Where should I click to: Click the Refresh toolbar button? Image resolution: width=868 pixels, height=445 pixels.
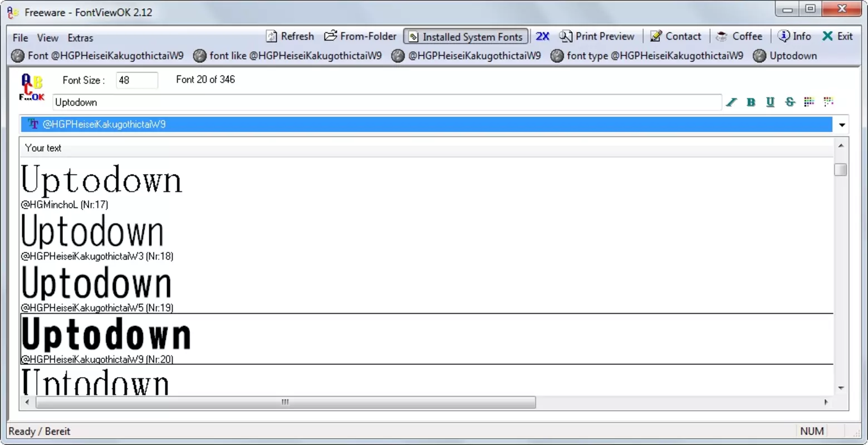(290, 36)
